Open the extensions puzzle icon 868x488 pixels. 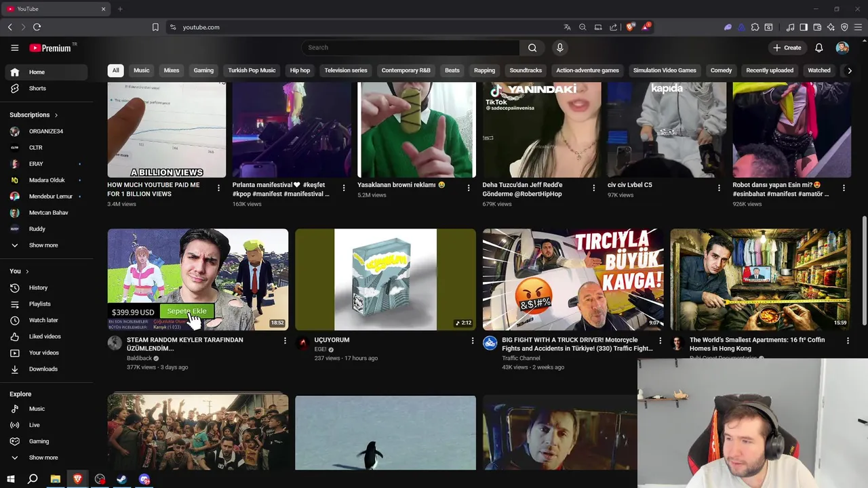point(755,27)
